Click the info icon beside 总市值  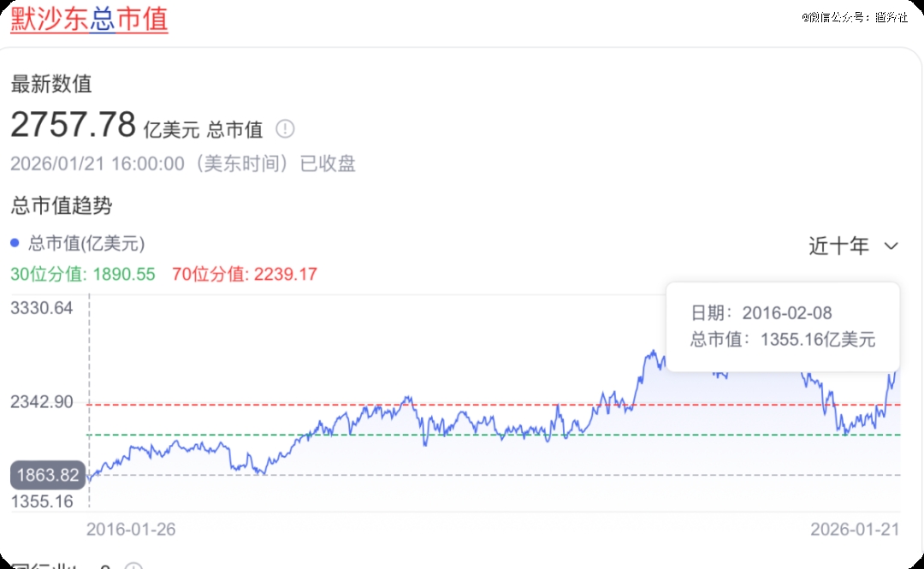tap(285, 129)
